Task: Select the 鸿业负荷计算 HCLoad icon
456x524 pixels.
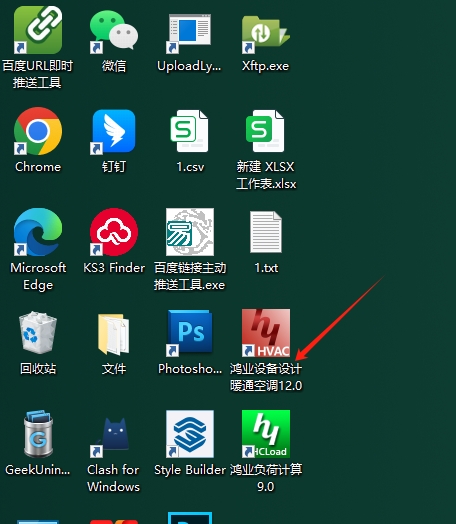Action: (x=266, y=434)
